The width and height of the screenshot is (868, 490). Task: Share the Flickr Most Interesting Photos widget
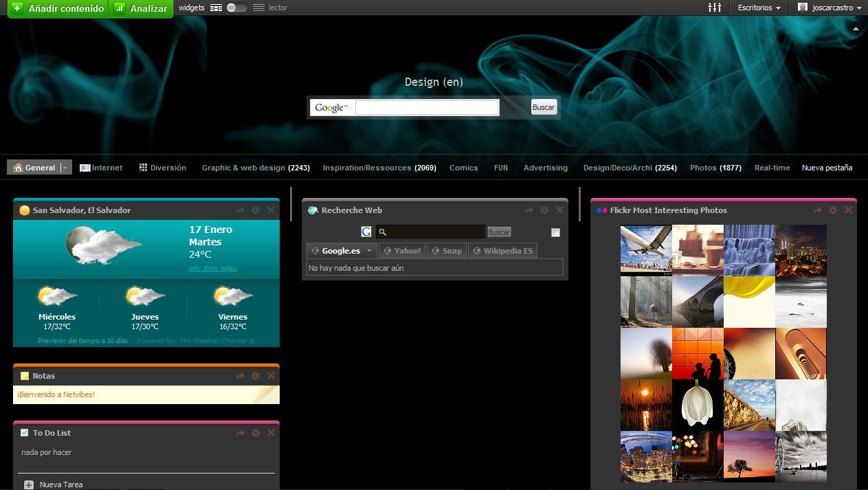pos(818,210)
